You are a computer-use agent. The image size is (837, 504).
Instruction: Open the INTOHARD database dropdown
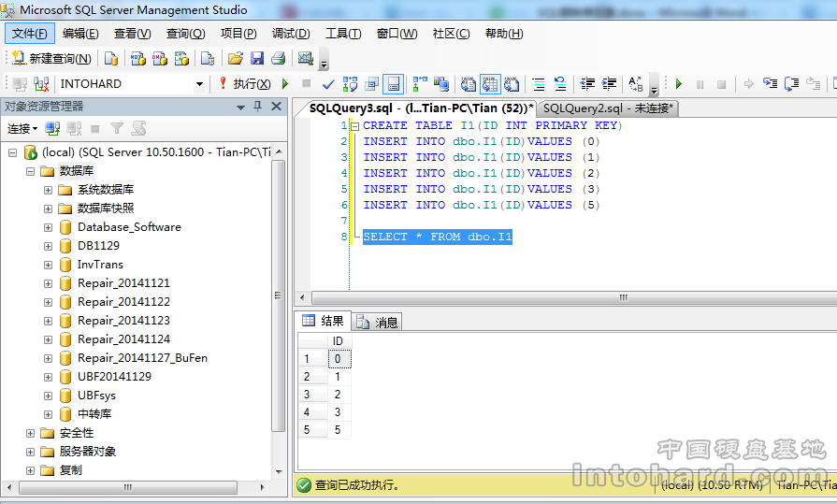(x=199, y=84)
